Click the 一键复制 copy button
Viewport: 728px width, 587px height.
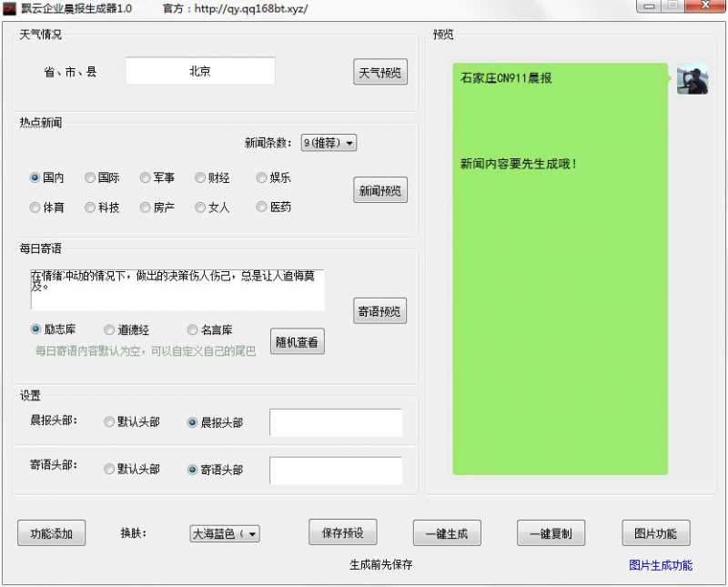(551, 532)
